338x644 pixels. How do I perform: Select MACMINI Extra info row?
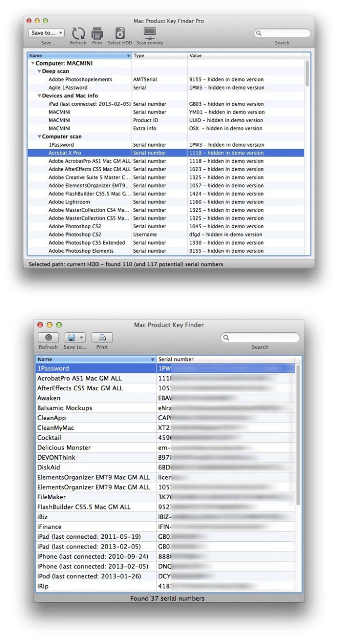coord(166,128)
